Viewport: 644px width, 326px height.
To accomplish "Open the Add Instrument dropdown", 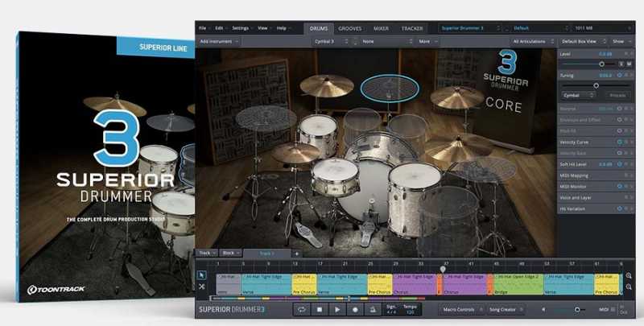I will [218, 42].
